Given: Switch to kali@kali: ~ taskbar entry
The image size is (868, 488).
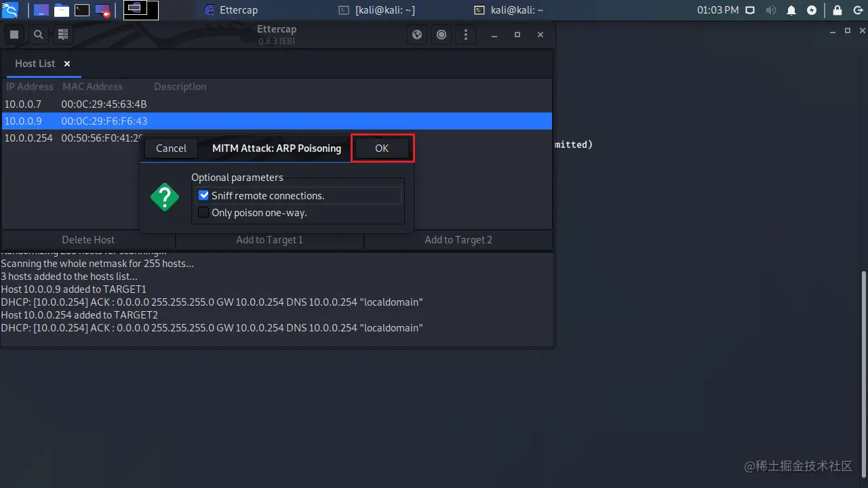Looking at the screenshot, I should click(509, 10).
